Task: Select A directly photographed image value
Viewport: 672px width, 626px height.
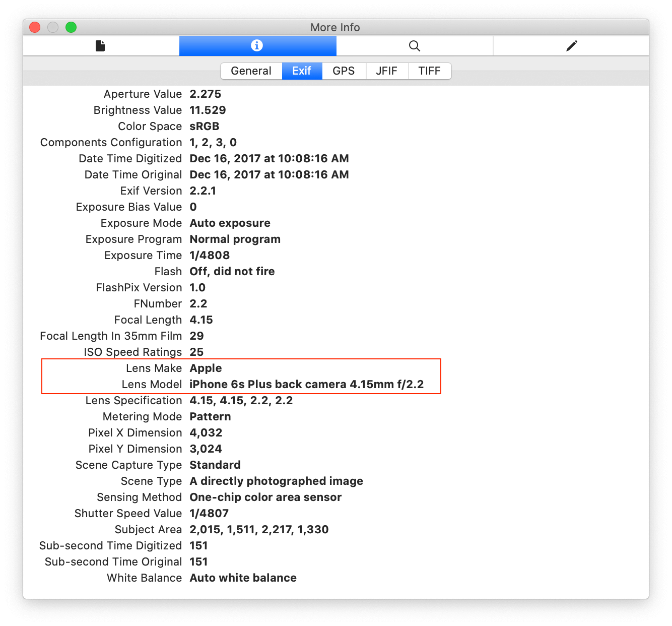Action: point(276,481)
